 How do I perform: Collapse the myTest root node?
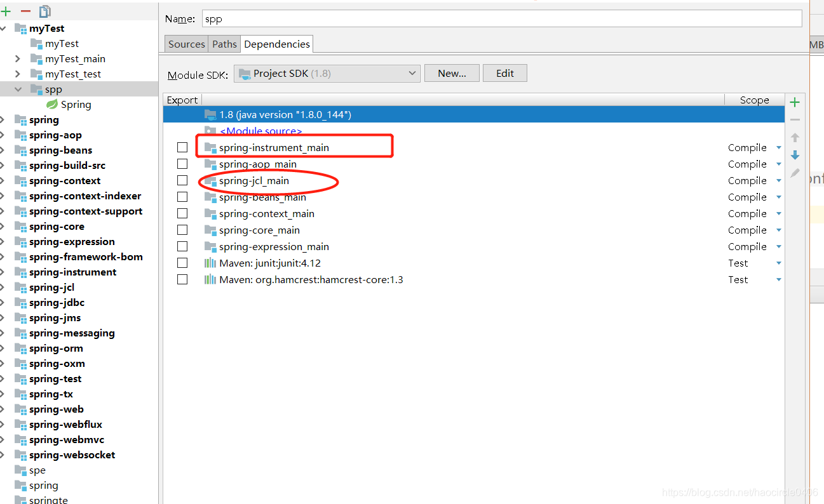coord(3,29)
